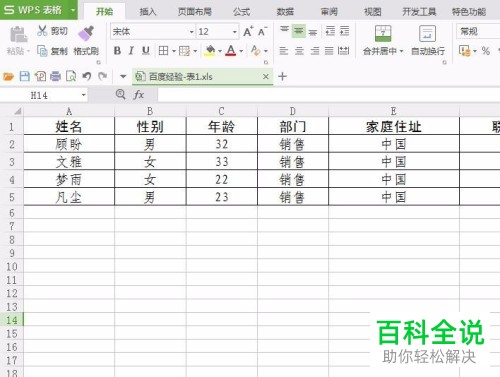The height and width of the screenshot is (377, 500).
Task: Toggle underline formatting
Action: point(146,51)
